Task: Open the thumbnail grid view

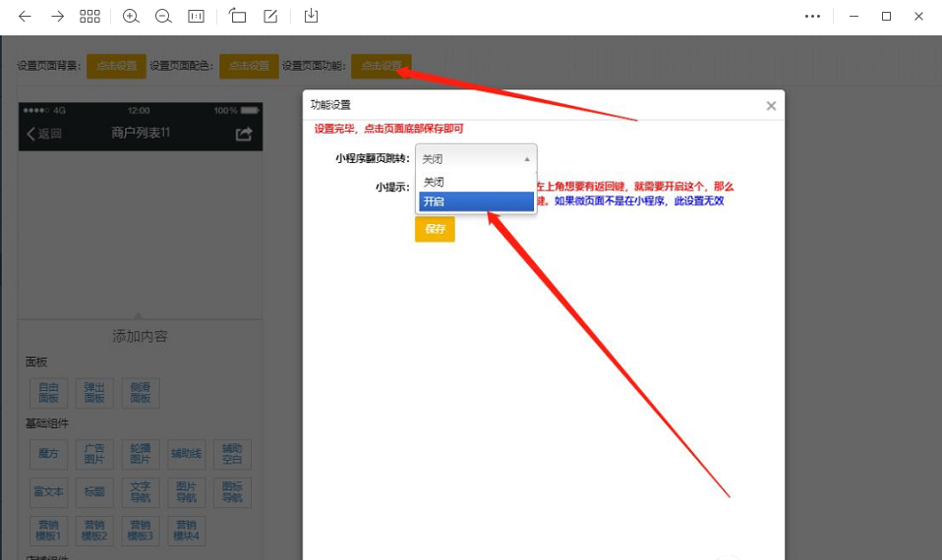Action: point(89,17)
